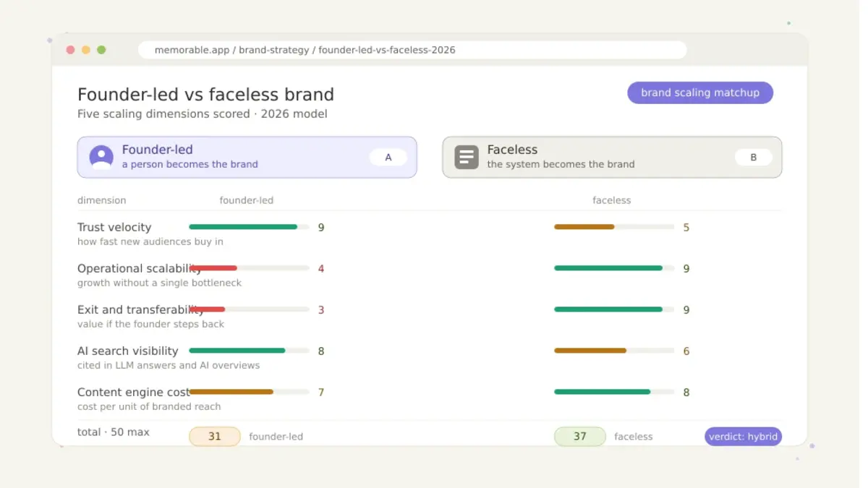Click faceless Trust velocity bar
Screen dimensions: 868x488
[x=614, y=227]
